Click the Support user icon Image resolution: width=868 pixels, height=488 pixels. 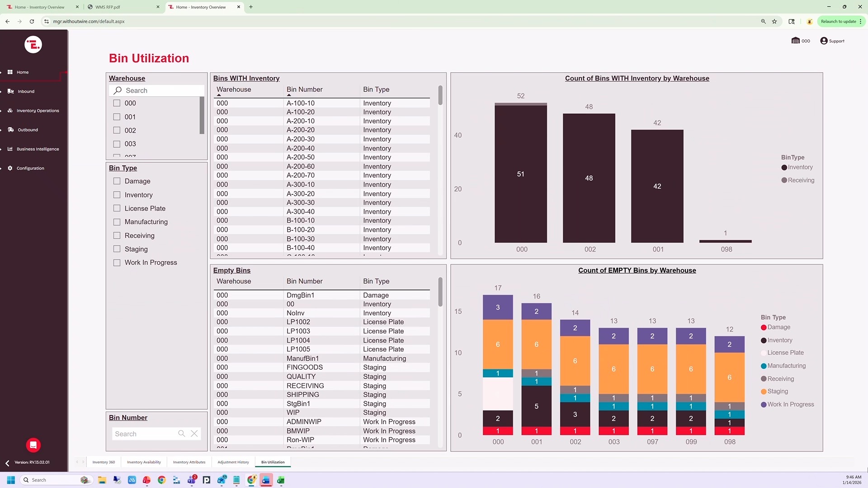tap(824, 41)
